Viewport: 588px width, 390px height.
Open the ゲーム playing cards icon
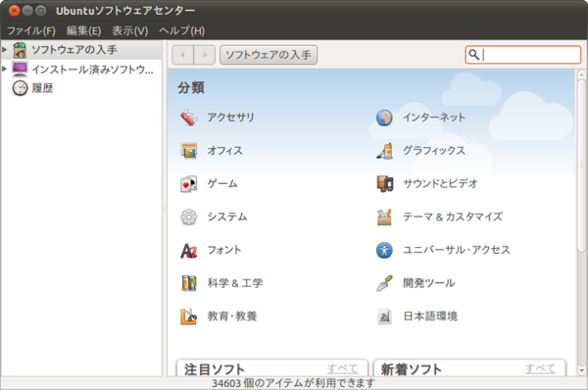[188, 184]
